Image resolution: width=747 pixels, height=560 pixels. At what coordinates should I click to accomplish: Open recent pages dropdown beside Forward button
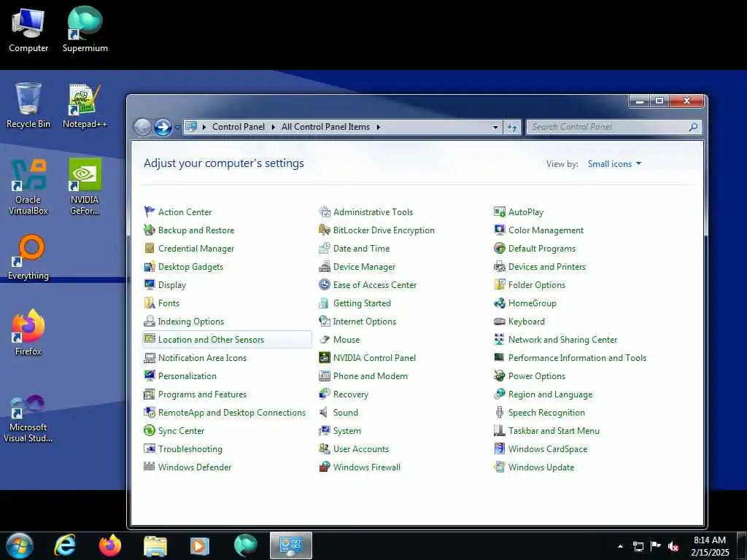point(177,127)
